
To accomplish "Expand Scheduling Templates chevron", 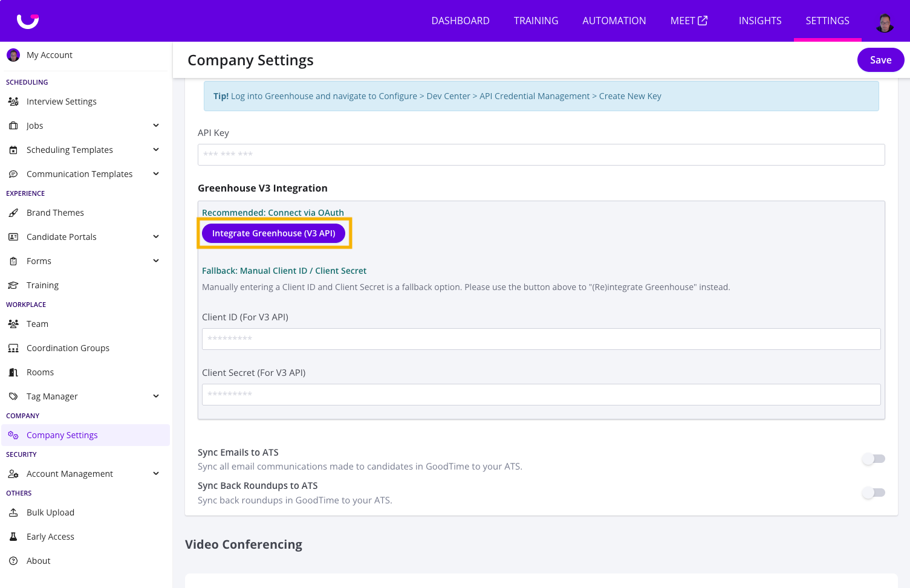I will tap(156, 149).
